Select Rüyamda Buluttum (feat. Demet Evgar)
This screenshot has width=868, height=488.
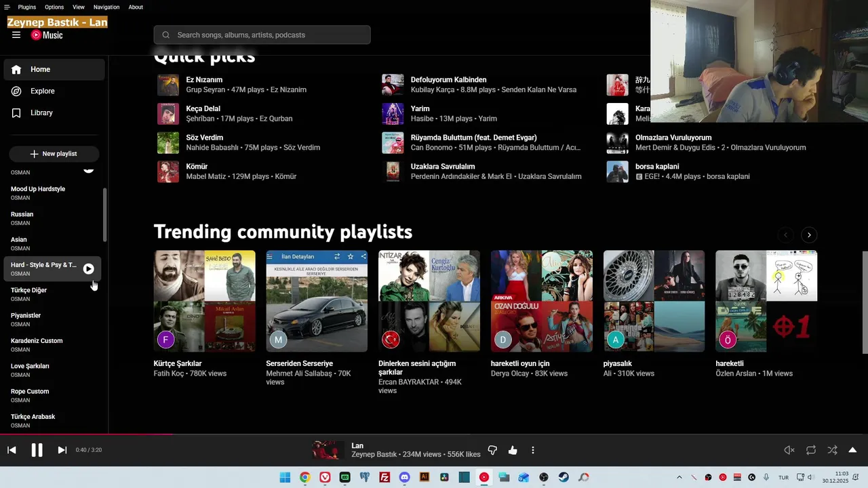tap(473, 138)
